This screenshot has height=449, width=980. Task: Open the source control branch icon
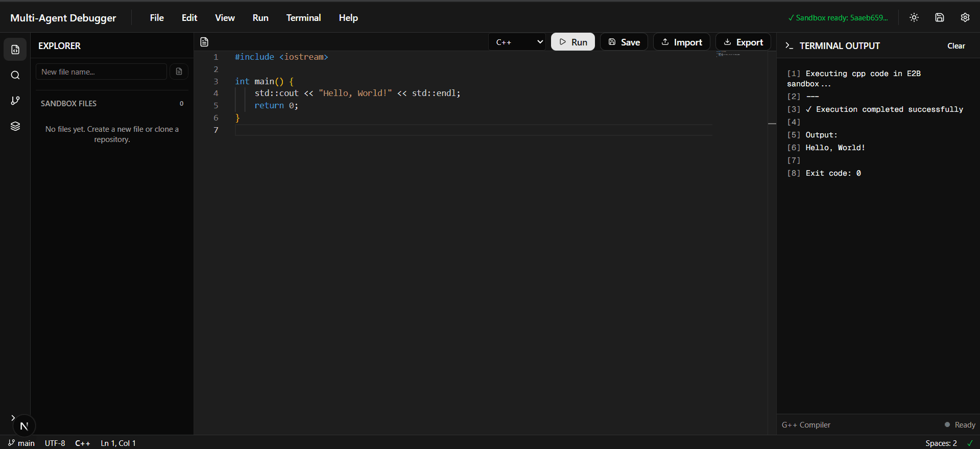pos(15,101)
